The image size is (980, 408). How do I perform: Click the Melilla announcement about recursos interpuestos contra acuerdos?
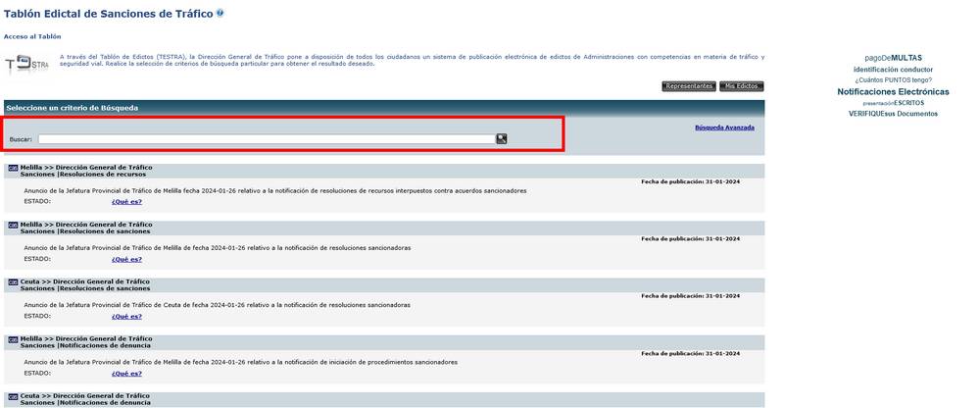pyautogui.click(x=275, y=191)
